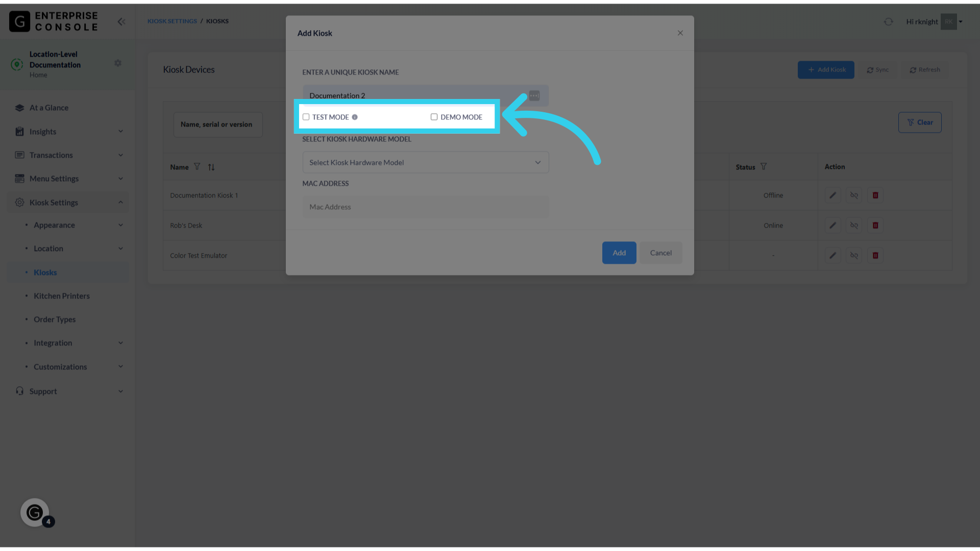The image size is (980, 551).
Task: Click the Transactions icon
Action: coord(19,155)
